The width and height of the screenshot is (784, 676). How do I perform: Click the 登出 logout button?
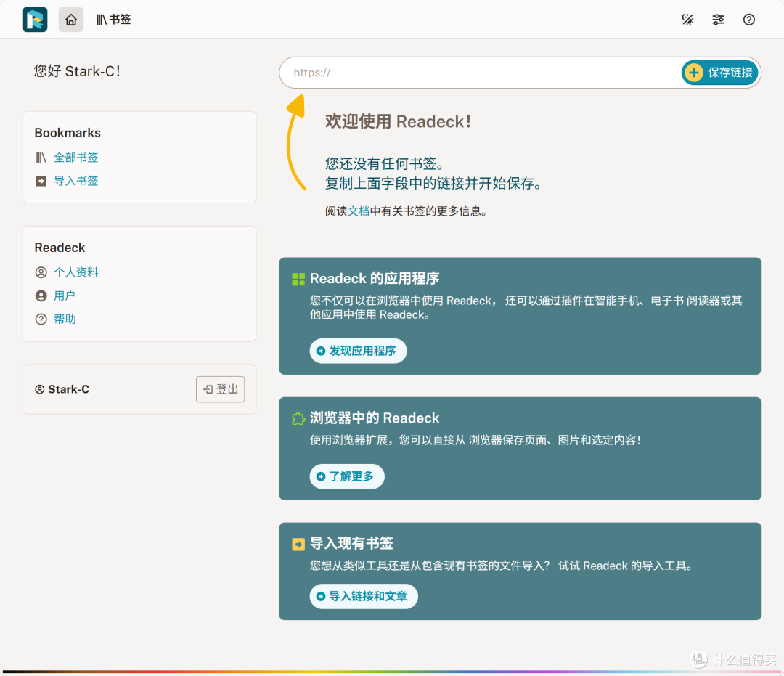click(220, 389)
